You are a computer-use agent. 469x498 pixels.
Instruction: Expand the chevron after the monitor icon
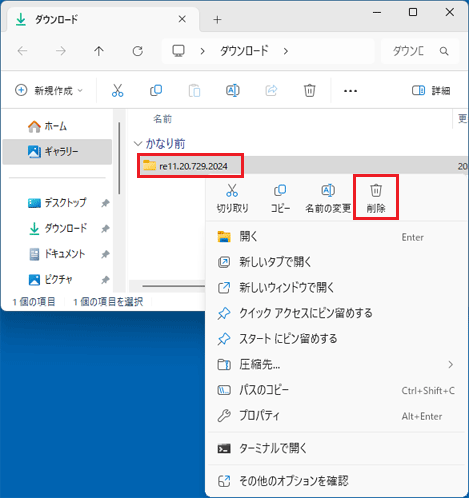tap(202, 51)
